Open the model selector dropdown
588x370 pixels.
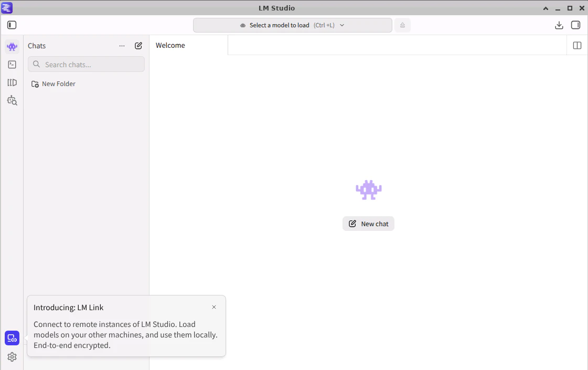click(293, 25)
